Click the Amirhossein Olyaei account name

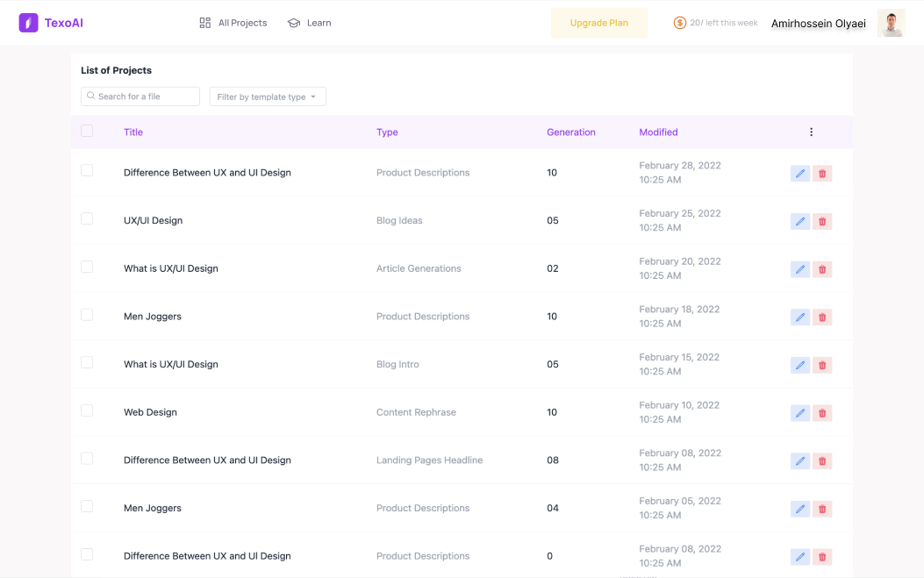[819, 24]
